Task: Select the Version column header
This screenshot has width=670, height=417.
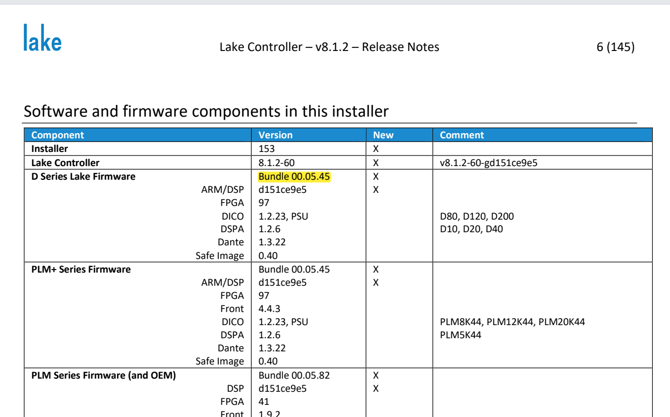Action: 275,135
